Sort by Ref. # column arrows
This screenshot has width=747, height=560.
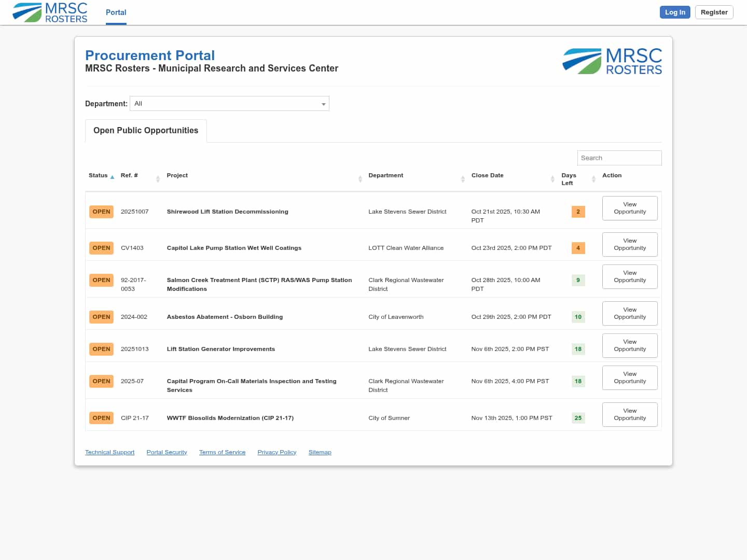point(158,179)
